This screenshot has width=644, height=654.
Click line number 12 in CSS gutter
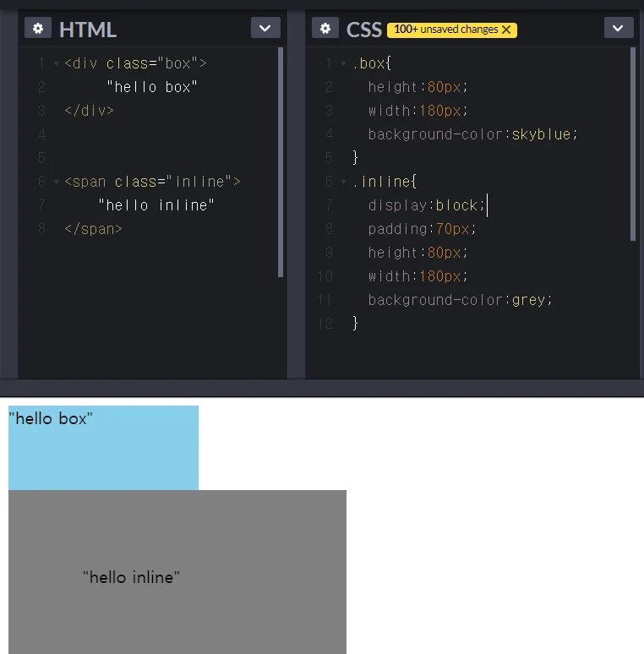[325, 324]
